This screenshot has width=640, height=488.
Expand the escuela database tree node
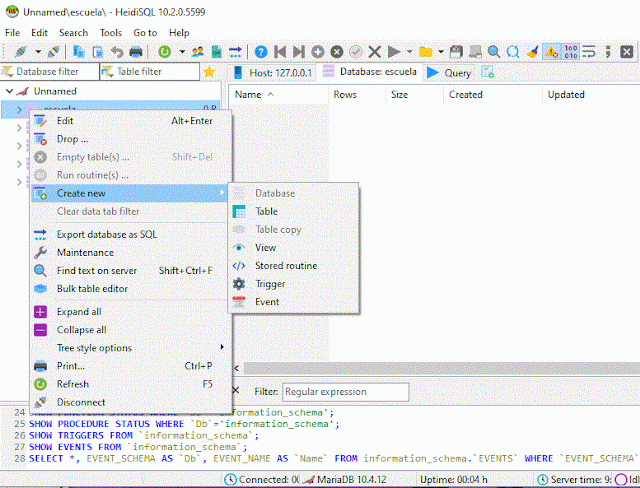coord(19,109)
